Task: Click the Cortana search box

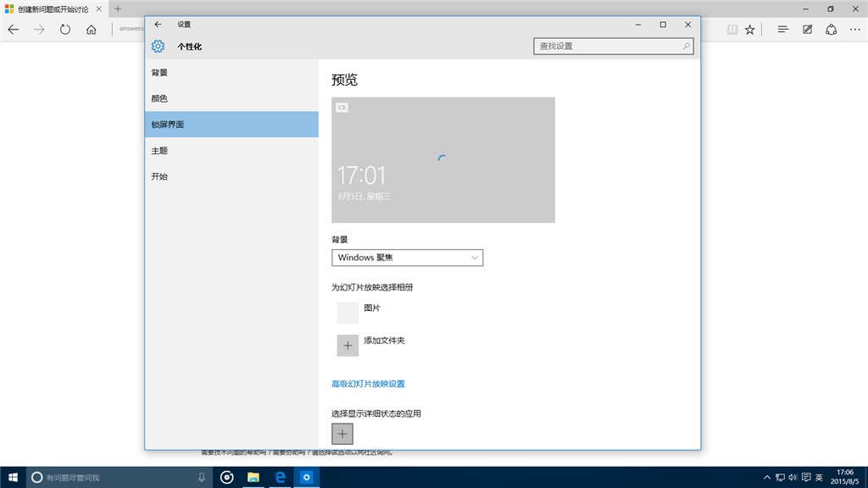Action: (120, 477)
